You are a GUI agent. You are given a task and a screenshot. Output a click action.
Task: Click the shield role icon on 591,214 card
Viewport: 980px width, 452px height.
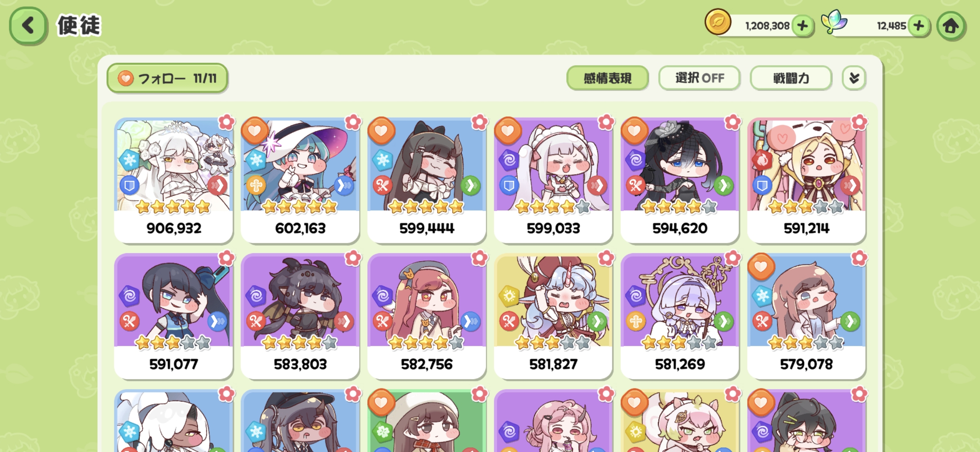tap(762, 185)
